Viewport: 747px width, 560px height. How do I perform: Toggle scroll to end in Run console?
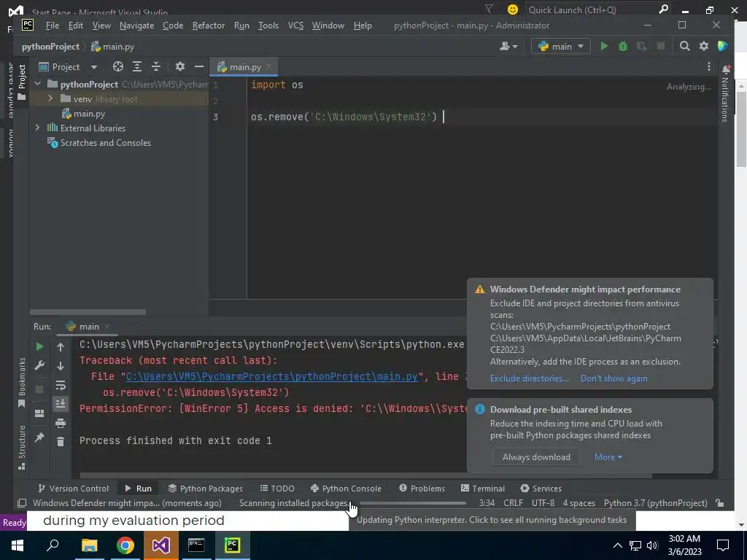point(61,404)
